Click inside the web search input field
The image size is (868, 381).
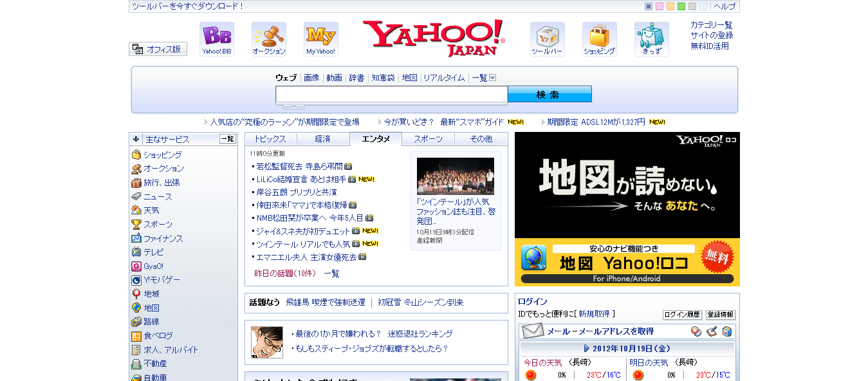point(392,95)
